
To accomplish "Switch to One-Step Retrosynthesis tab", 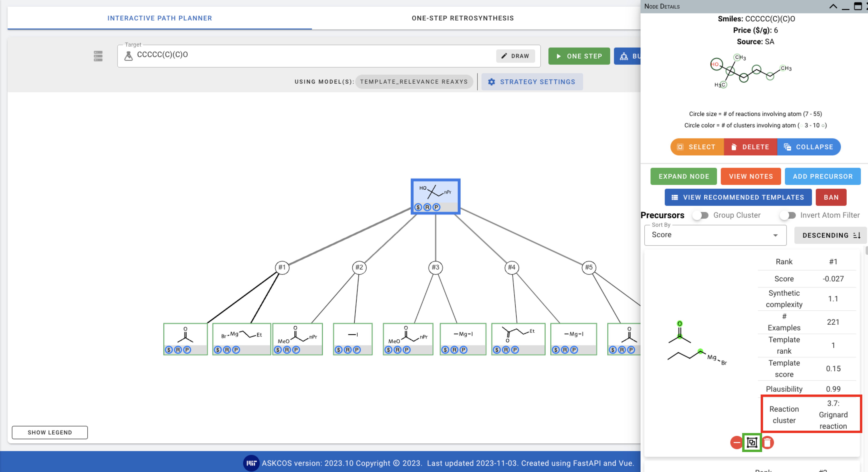I will [x=463, y=18].
